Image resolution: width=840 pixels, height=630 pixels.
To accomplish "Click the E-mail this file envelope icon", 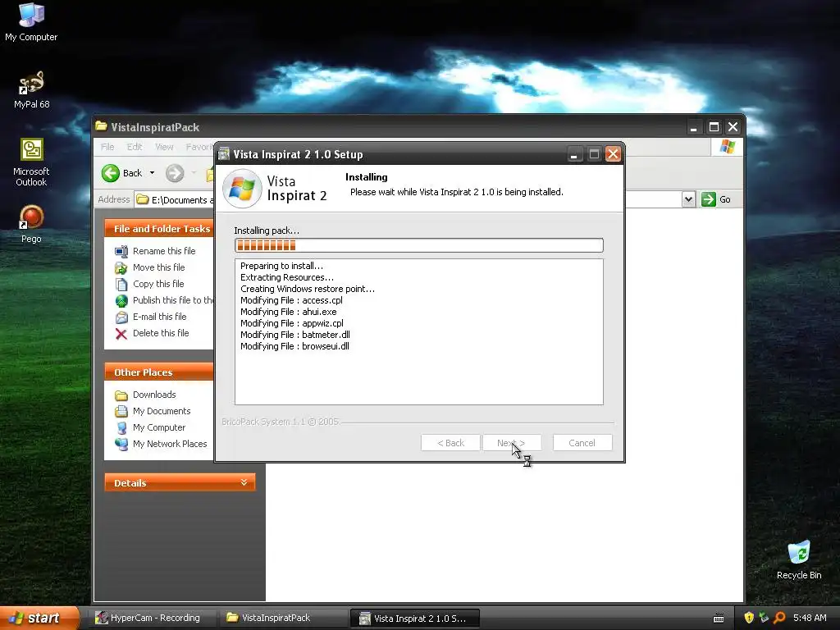I will tap(121, 317).
